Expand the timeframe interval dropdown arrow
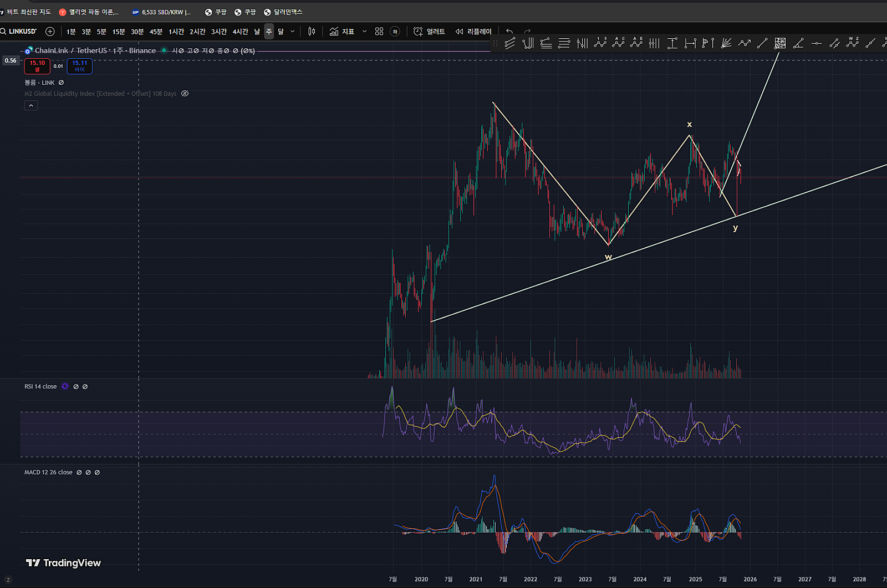Screen dimensions: 887x588 [293, 32]
